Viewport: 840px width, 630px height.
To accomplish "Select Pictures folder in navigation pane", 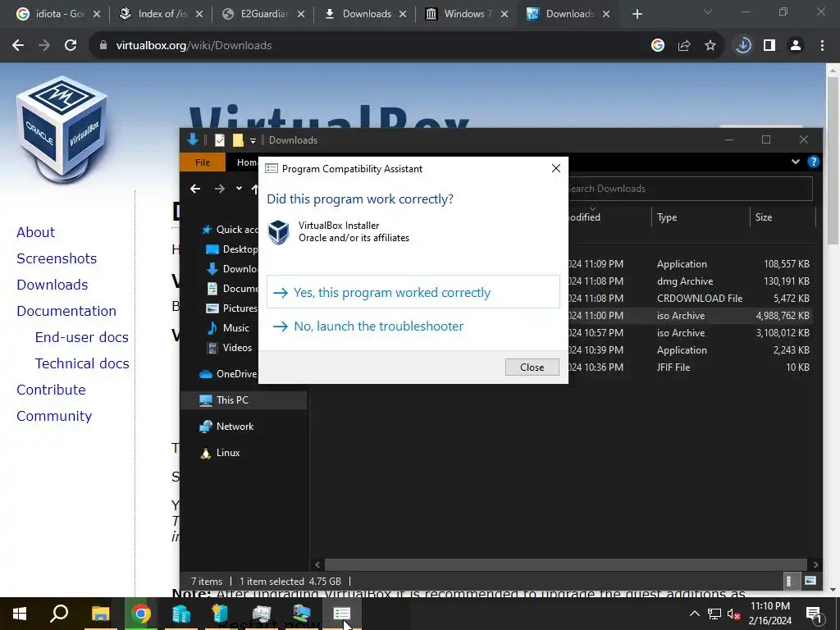I will 232,308.
